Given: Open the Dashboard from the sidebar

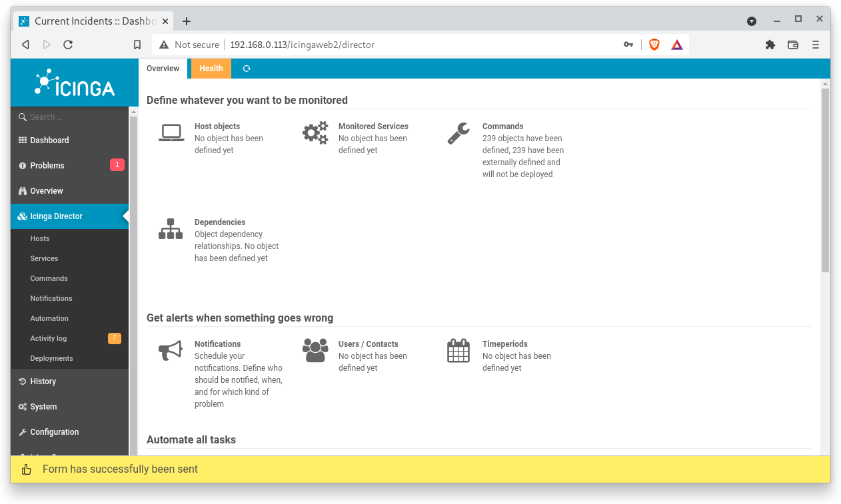Looking at the screenshot, I should [49, 140].
